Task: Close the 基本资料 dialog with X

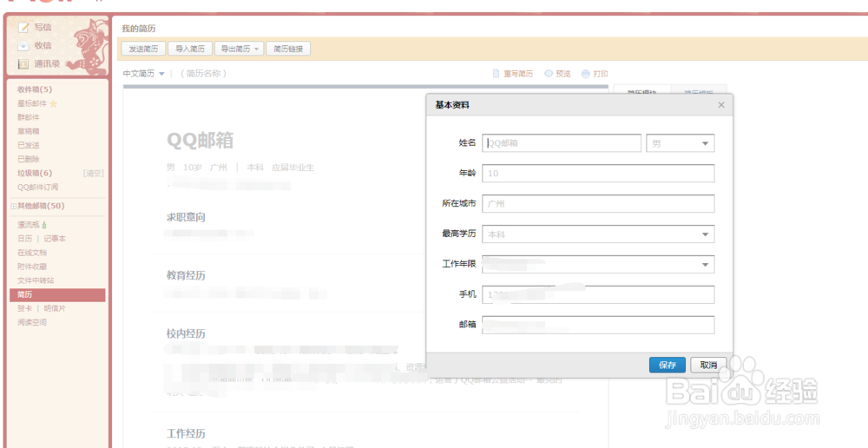Action: coord(720,105)
